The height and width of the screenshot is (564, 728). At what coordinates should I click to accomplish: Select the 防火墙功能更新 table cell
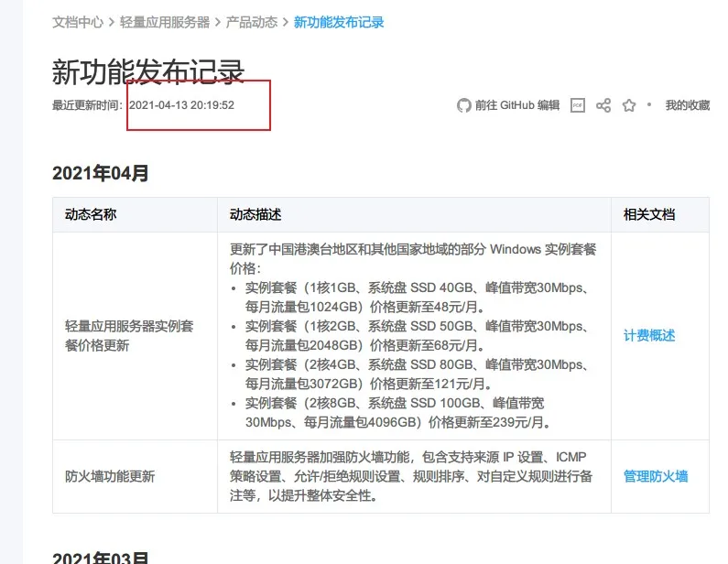coord(136,477)
